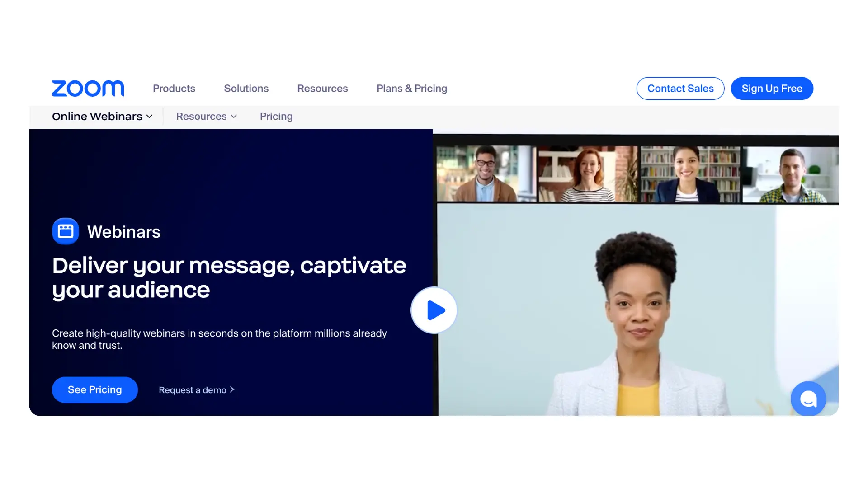
Task: Click the See Pricing button
Action: (x=95, y=390)
